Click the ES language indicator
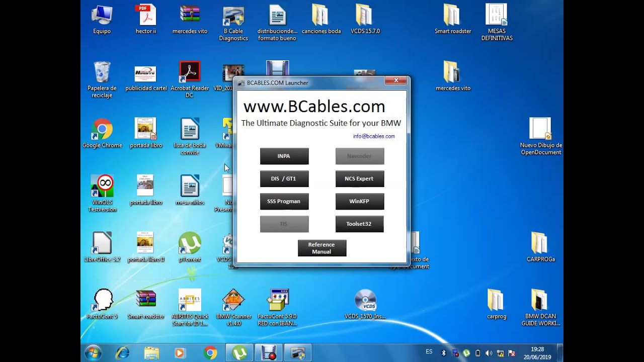The image size is (644, 362). [x=429, y=351]
